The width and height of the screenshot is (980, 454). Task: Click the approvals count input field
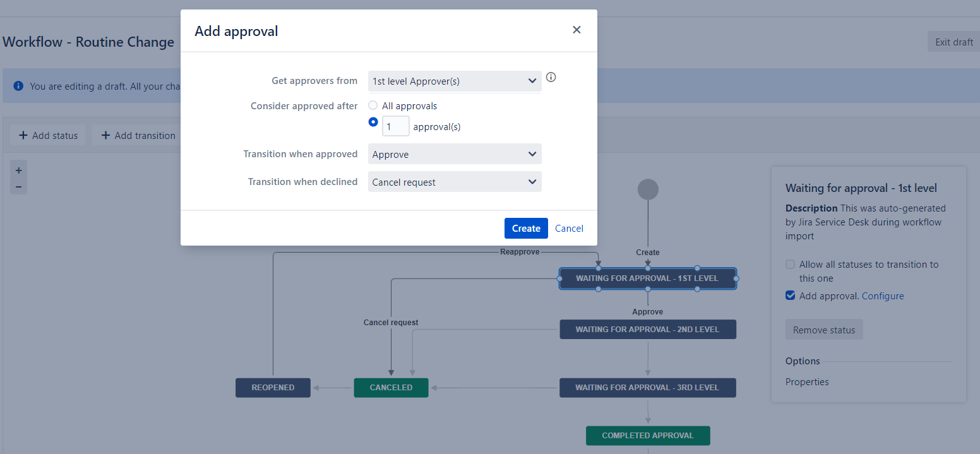[x=396, y=126]
